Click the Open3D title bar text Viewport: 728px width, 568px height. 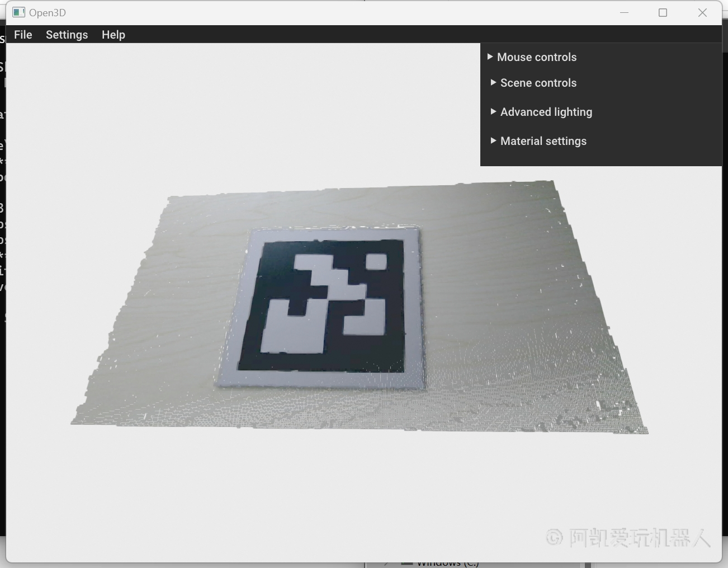tap(48, 12)
